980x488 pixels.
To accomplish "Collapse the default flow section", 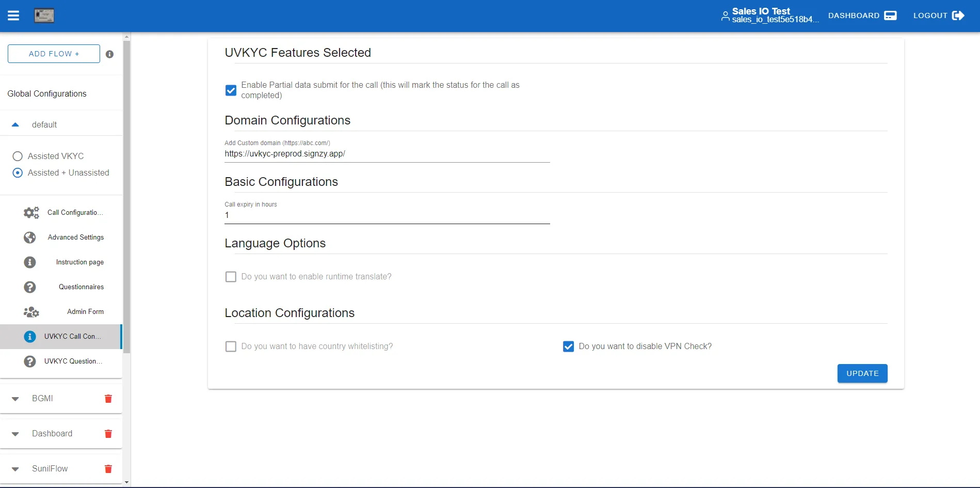I will pos(15,124).
